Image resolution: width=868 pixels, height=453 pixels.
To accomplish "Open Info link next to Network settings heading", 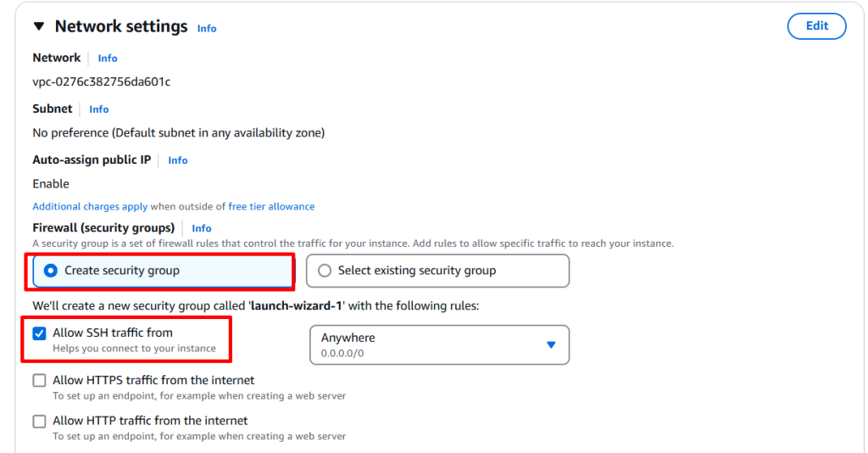I will click(207, 28).
